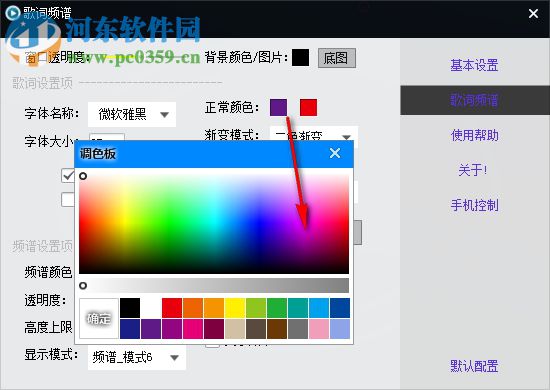Viewport: 550px width, 390px height.
Task: Pick the teal palette swatch
Action: (298, 308)
